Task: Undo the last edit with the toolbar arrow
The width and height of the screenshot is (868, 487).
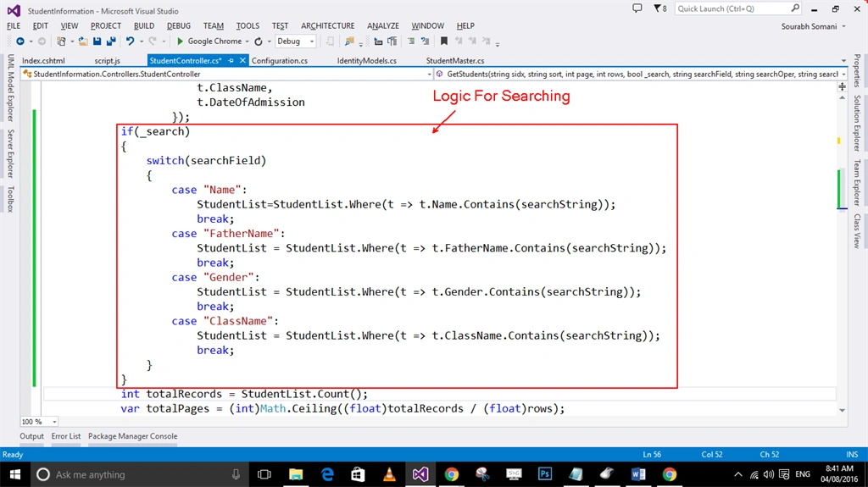Action: (x=130, y=41)
